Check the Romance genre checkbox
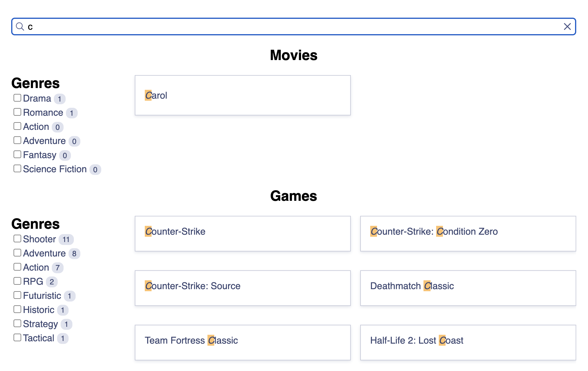The width and height of the screenshot is (588, 371). (x=17, y=112)
